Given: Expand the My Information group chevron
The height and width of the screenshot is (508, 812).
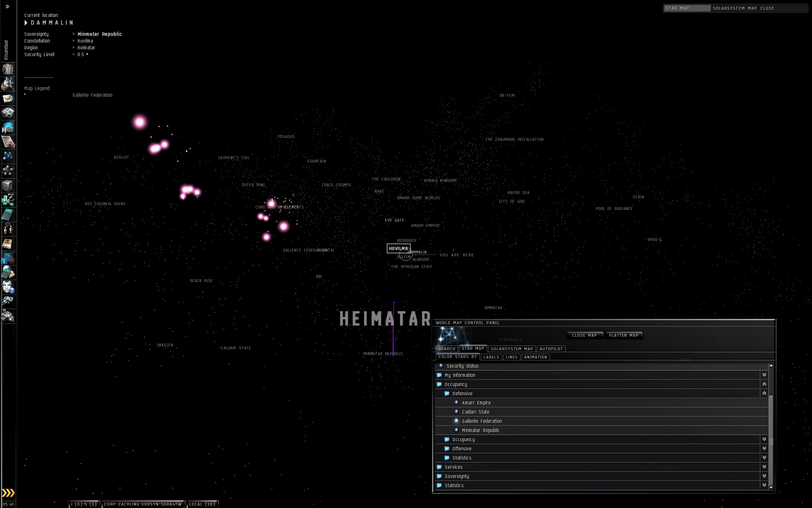Looking at the screenshot, I should [x=764, y=375].
